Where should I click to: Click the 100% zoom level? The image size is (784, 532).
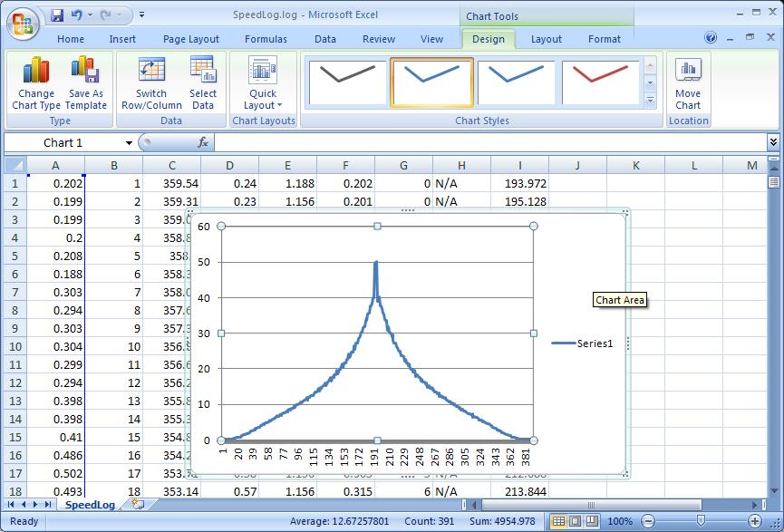tap(620, 521)
